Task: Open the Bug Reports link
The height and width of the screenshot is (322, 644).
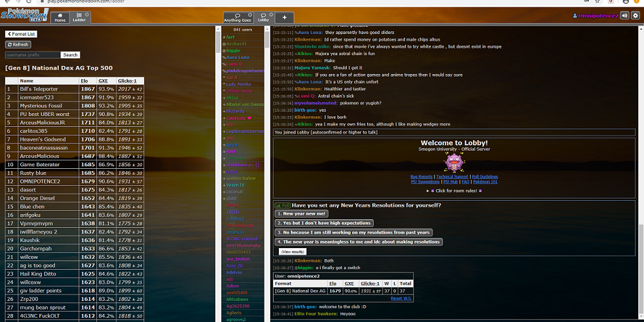Action: tap(421, 177)
